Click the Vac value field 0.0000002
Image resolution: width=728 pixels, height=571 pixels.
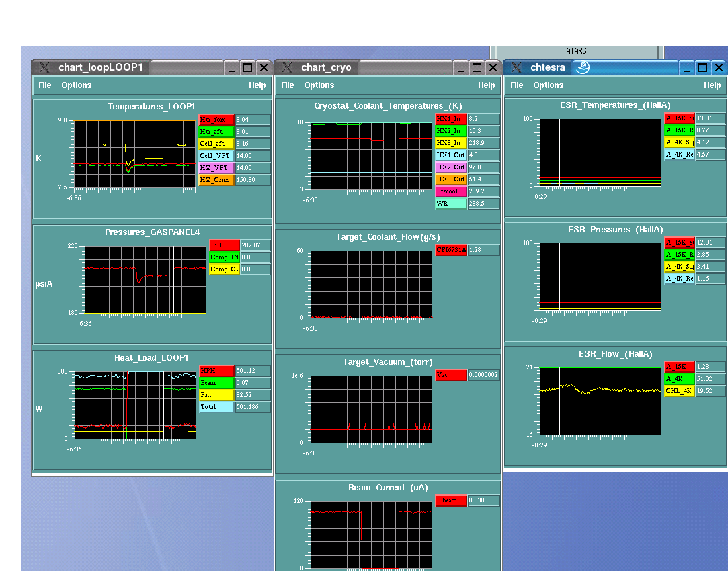pyautogui.click(x=484, y=375)
